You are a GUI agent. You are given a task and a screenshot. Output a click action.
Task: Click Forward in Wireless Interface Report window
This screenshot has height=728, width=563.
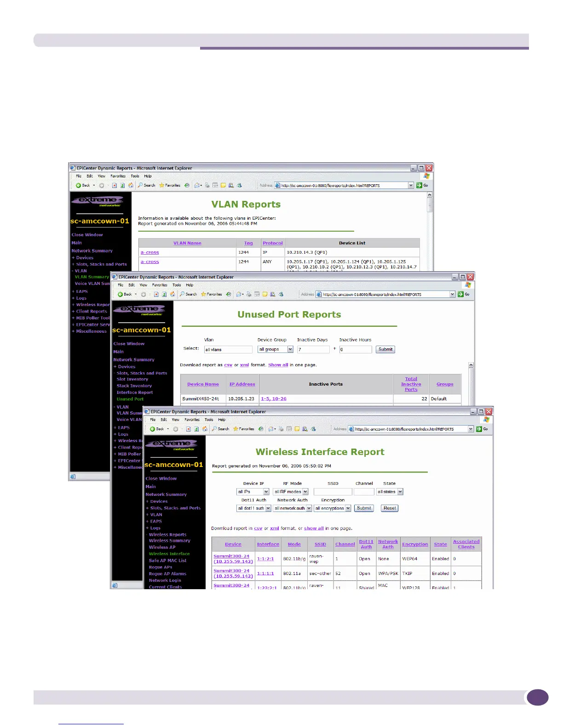(x=175, y=429)
